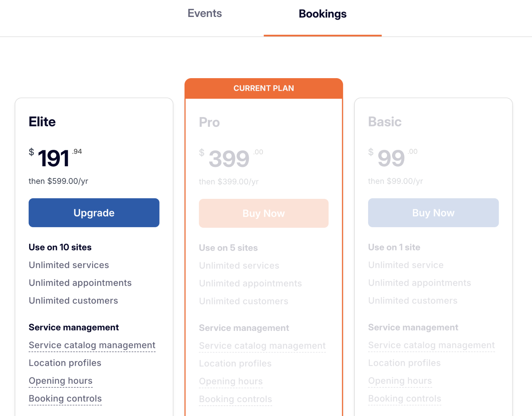Open Service catalog management under Basic
The width and height of the screenshot is (532, 416).
coord(432,345)
